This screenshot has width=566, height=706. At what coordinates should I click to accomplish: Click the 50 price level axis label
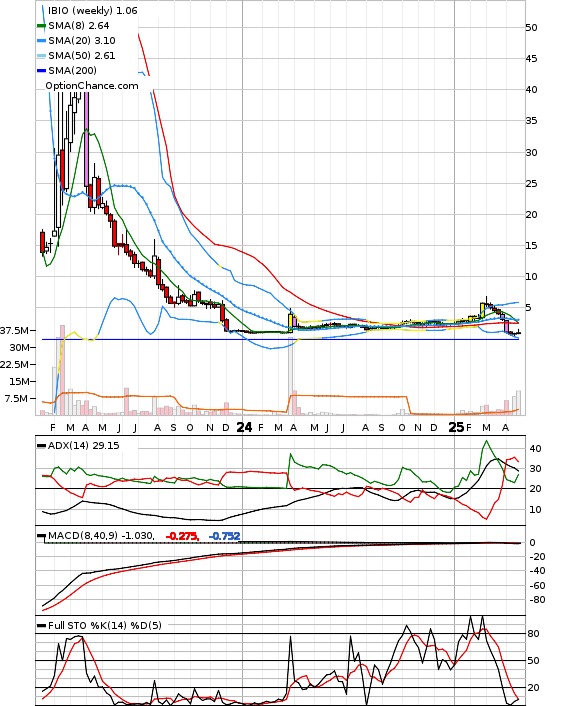point(531,27)
